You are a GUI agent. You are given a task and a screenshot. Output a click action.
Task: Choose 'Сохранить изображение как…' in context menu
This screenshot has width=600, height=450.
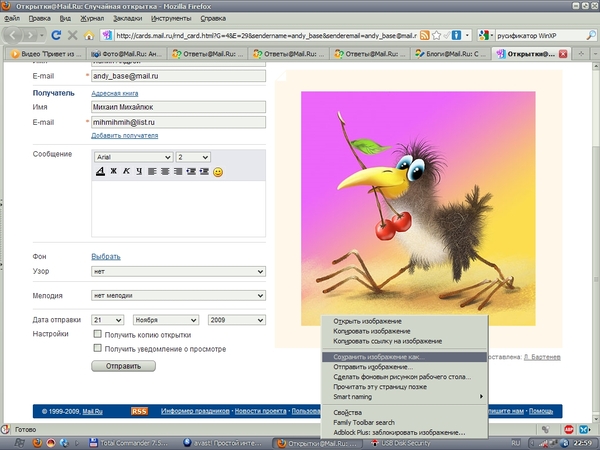click(x=404, y=357)
